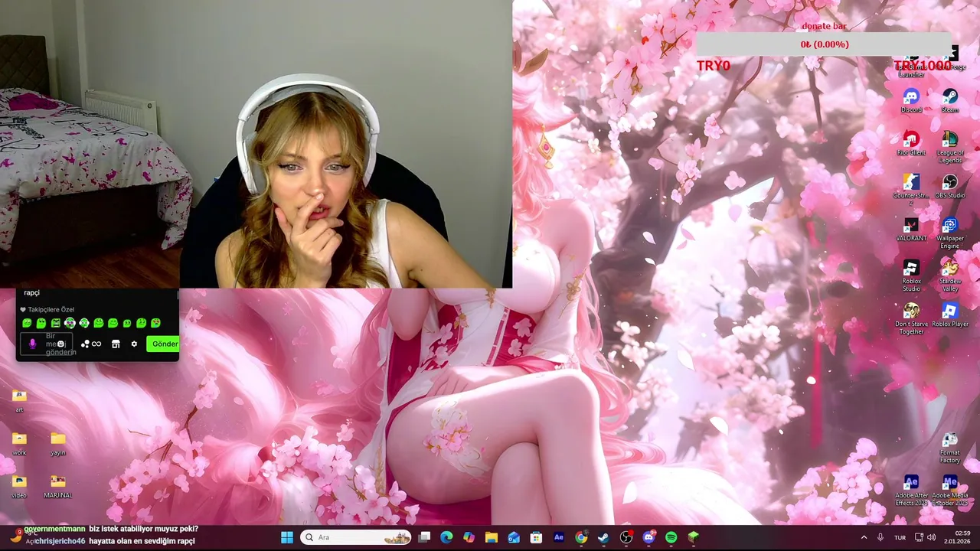Open emoji picker in chat message box
This screenshot has height=551, width=980.
[60, 344]
